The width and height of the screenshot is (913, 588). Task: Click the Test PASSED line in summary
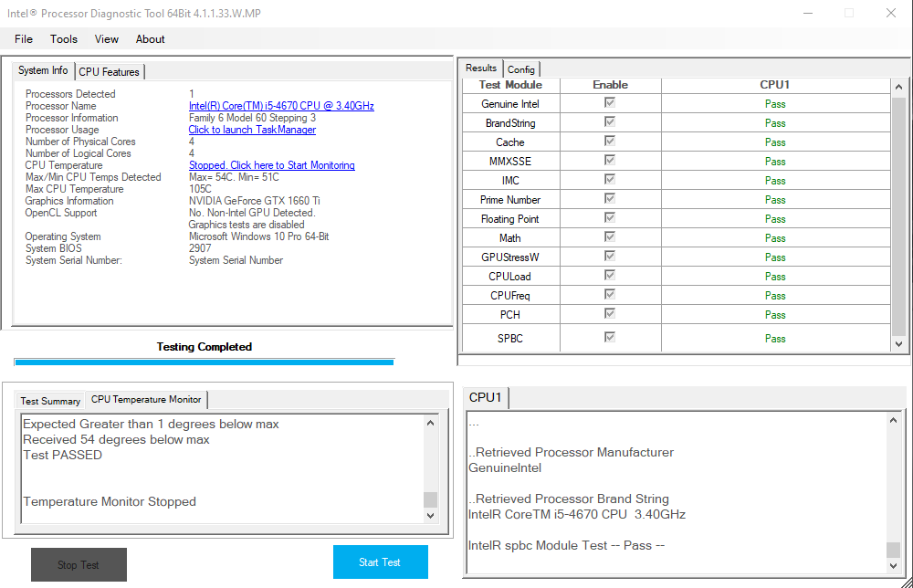pos(62,456)
